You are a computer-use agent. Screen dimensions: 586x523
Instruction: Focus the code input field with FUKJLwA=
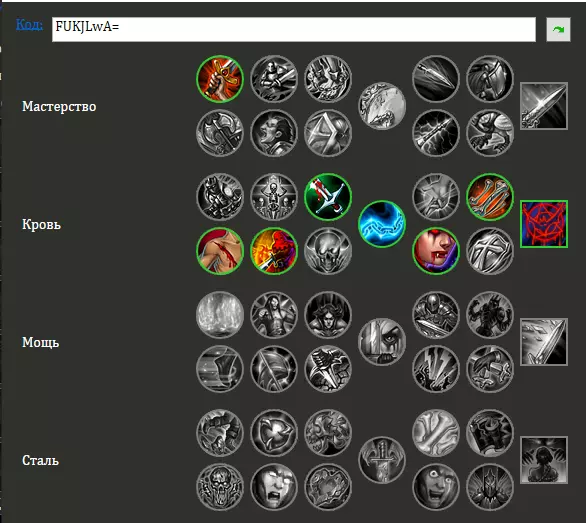click(x=294, y=30)
